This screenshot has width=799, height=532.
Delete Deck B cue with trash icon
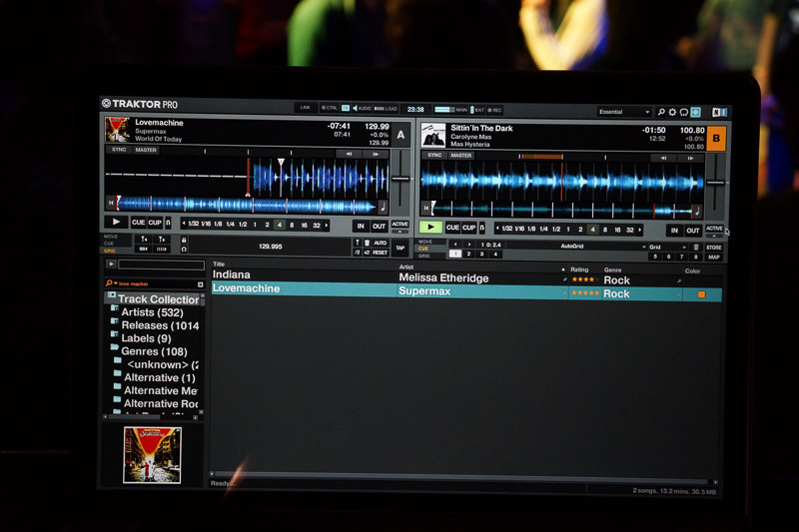(696, 246)
